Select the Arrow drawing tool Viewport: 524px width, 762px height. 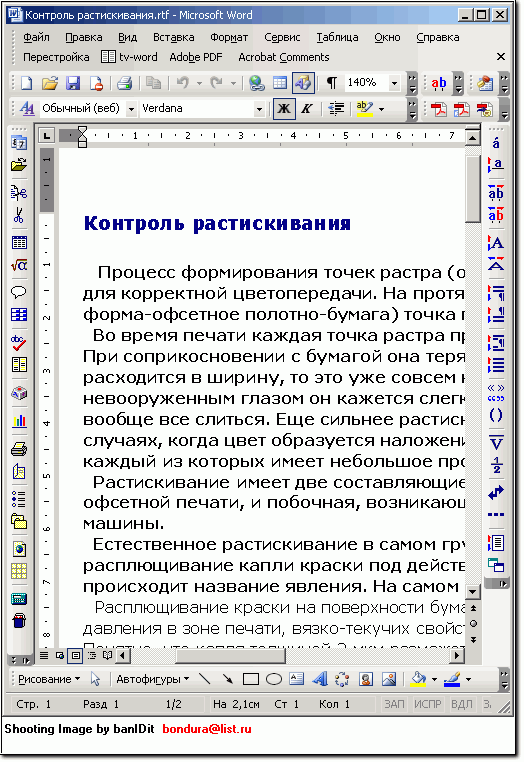point(227,680)
